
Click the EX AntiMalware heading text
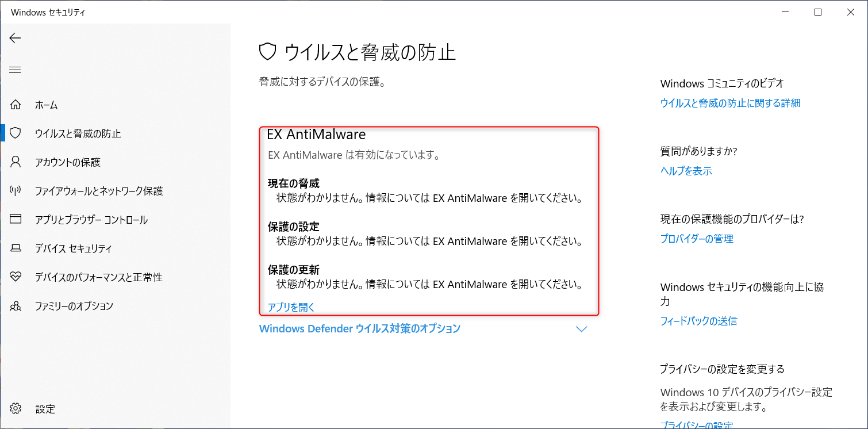coord(316,135)
